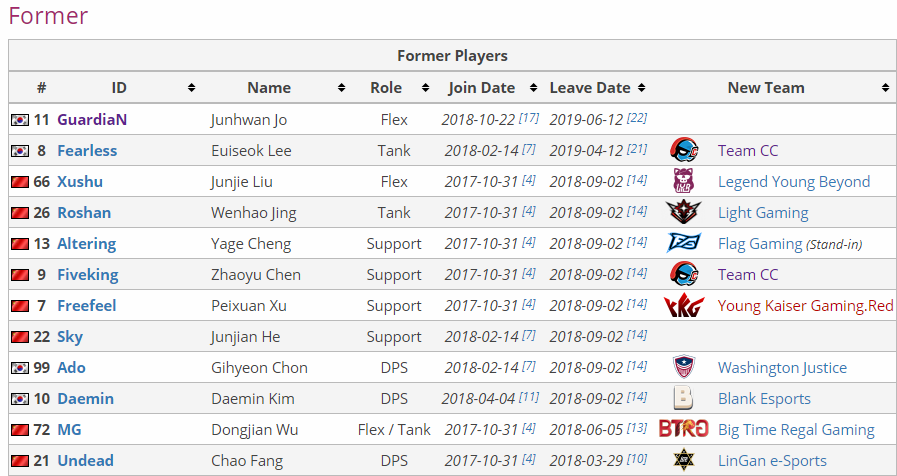Sort by Join Date column arrows
The width and height of the screenshot is (897, 476).
[x=534, y=88]
